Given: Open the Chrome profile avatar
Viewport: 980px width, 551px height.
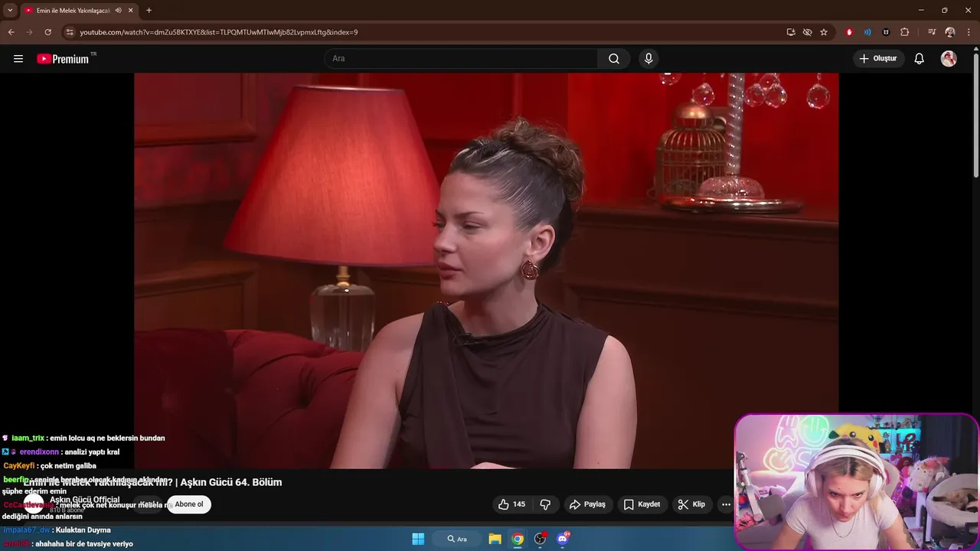Looking at the screenshot, I should pos(950,32).
